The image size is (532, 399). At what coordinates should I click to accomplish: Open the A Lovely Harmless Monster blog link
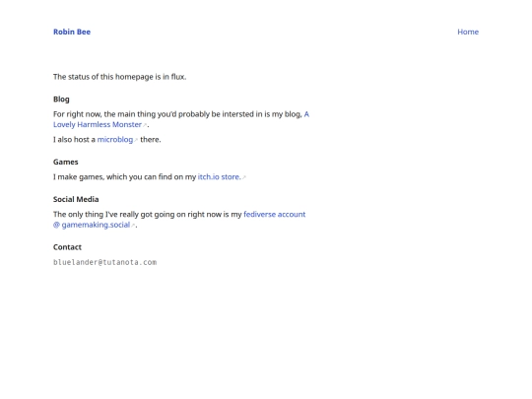tap(98, 124)
